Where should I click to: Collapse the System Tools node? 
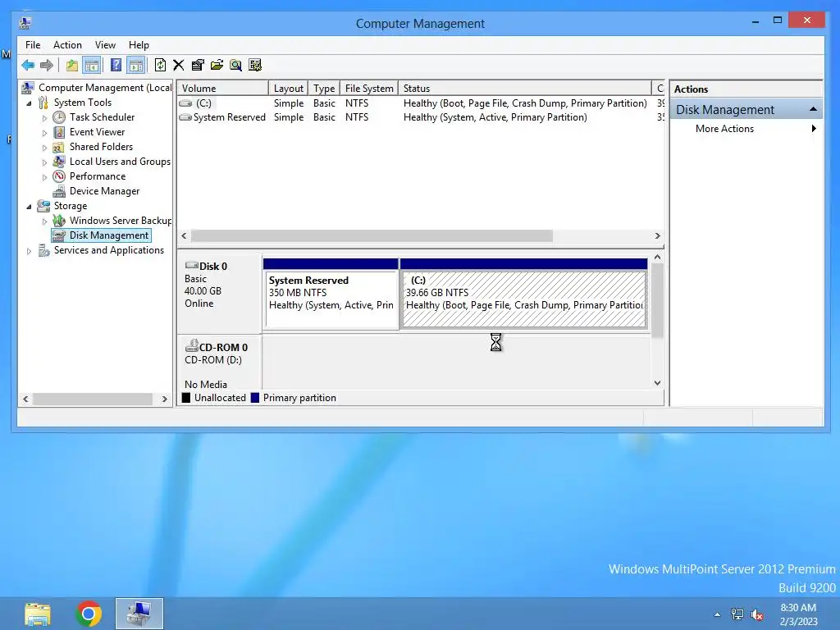tap(29, 103)
